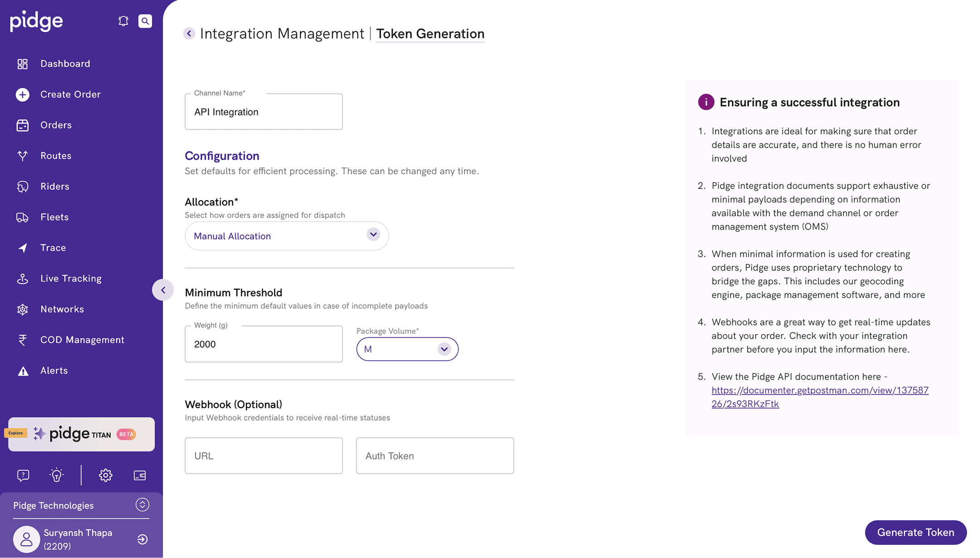Click the help chat question icon
This screenshot has width=980, height=558.
(23, 475)
